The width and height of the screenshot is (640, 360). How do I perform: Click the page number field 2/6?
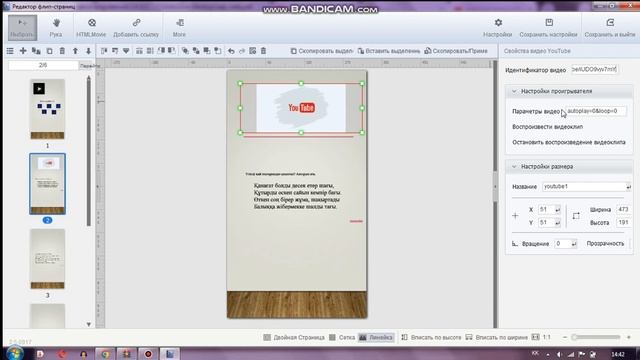pyautogui.click(x=43, y=65)
